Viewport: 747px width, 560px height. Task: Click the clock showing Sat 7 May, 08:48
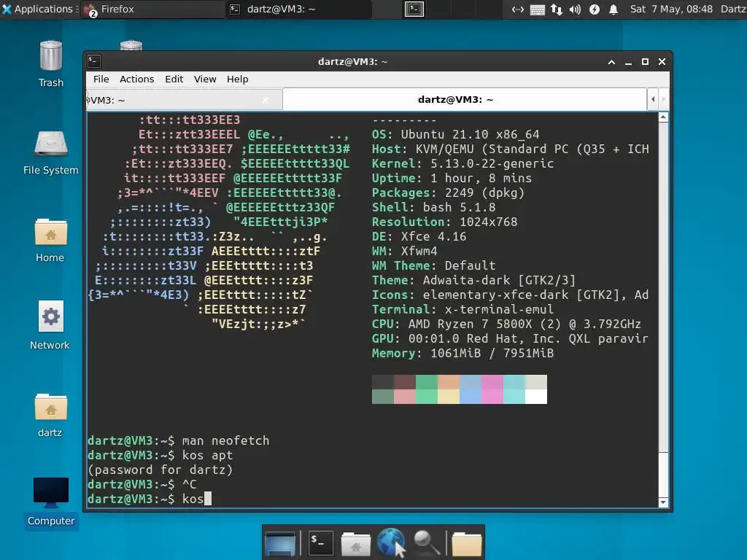click(x=671, y=9)
